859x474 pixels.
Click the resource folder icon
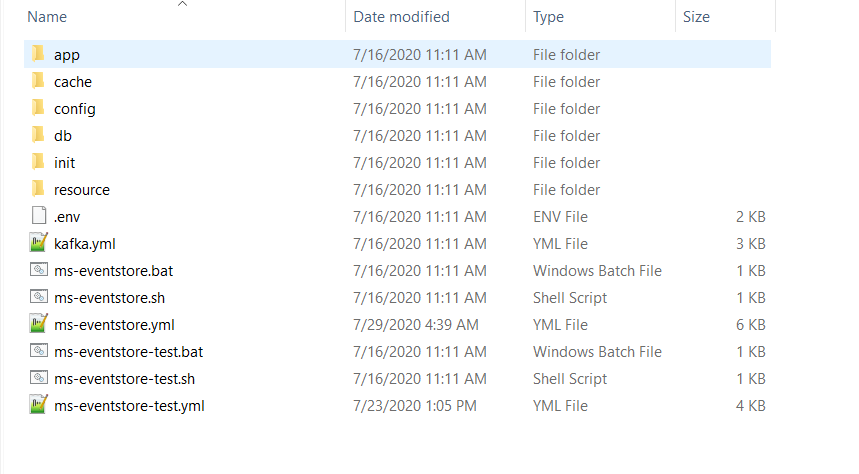coord(38,189)
